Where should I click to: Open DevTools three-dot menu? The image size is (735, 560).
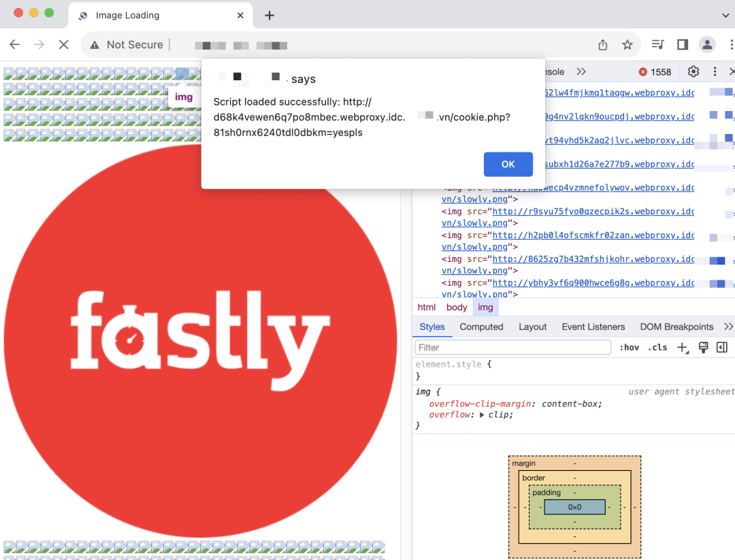[715, 71]
